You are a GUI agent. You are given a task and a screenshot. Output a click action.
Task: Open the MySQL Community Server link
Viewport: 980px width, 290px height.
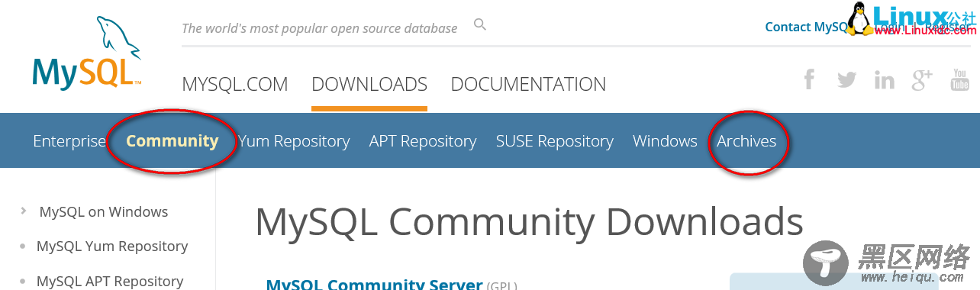(x=374, y=284)
